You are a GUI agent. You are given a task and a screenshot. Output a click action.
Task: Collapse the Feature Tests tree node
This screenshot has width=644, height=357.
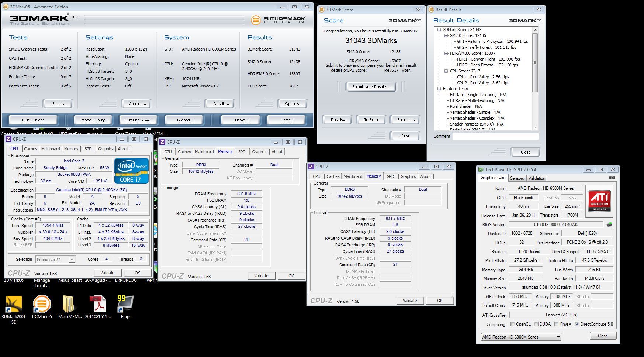pyautogui.click(x=439, y=89)
